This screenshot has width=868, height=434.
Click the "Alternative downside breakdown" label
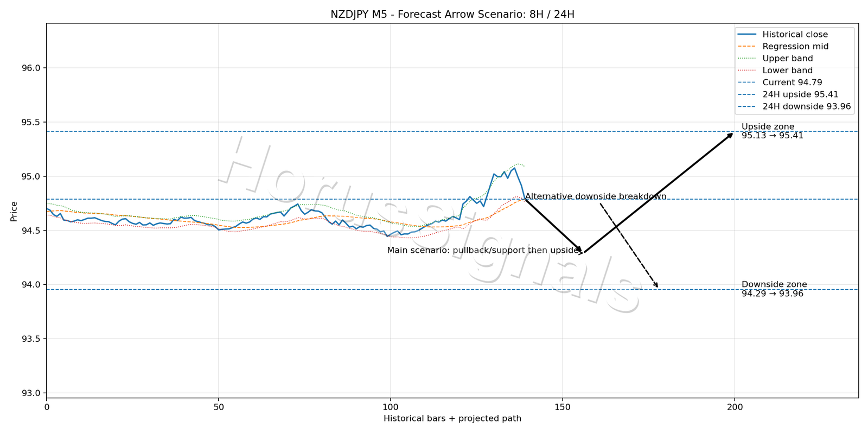(x=596, y=196)
